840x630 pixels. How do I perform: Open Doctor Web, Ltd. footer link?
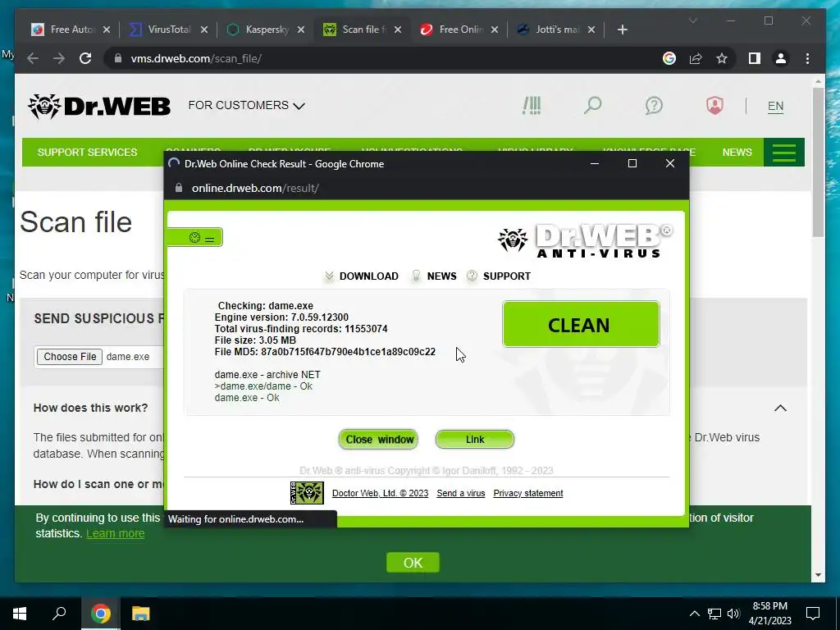380,493
